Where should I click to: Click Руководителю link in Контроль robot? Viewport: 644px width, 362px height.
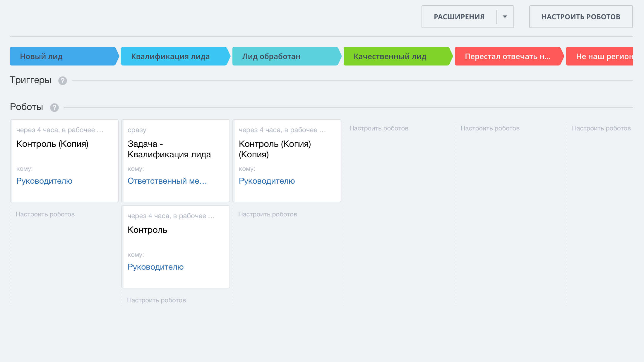(x=155, y=267)
